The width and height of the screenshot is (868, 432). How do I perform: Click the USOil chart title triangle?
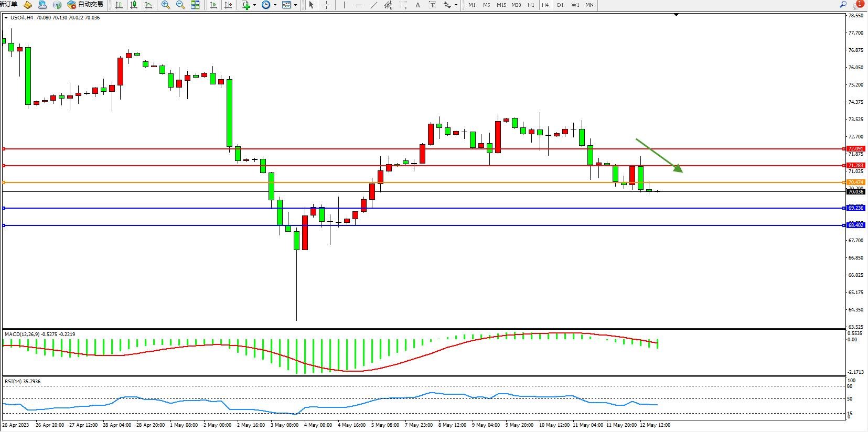pyautogui.click(x=6, y=18)
